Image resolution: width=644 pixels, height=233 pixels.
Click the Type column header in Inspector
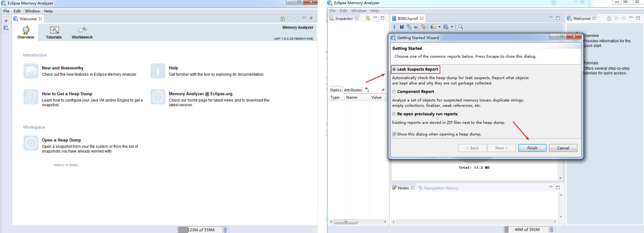point(335,97)
